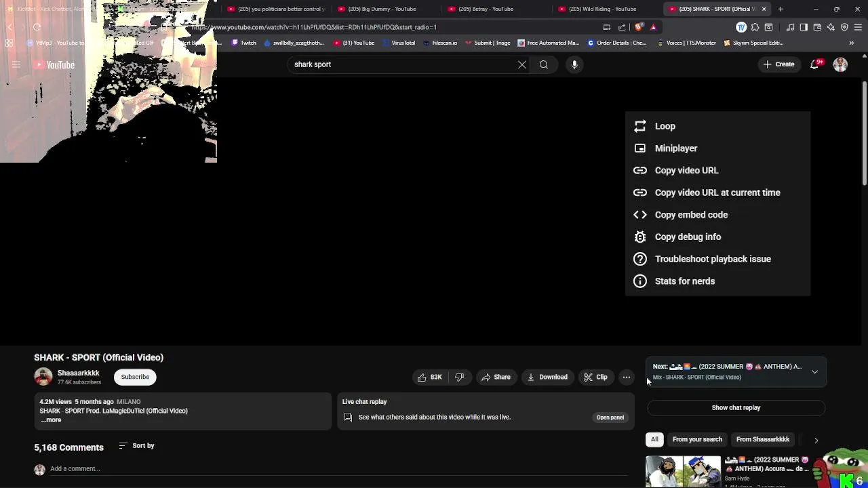868x488 pixels.
Task: Open YouTube notifications bell
Action: click(x=815, y=64)
